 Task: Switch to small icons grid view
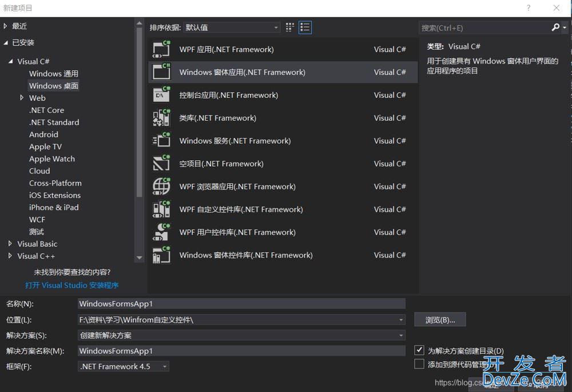point(289,27)
